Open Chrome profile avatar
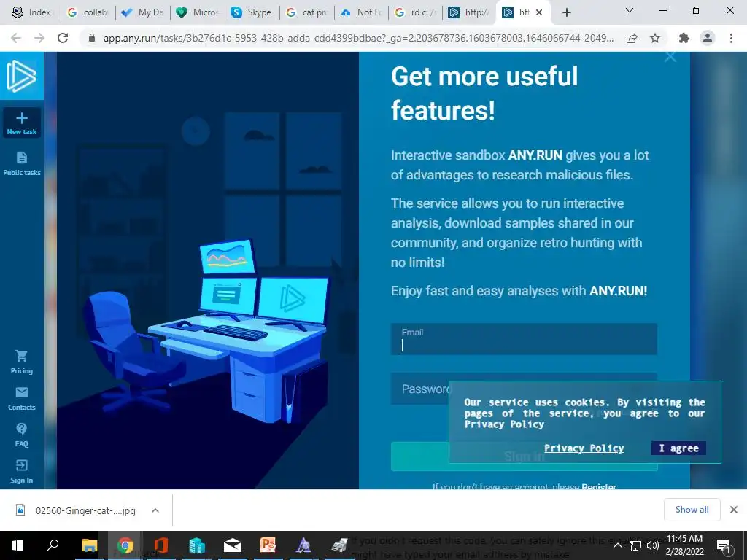747x560 pixels. point(708,38)
